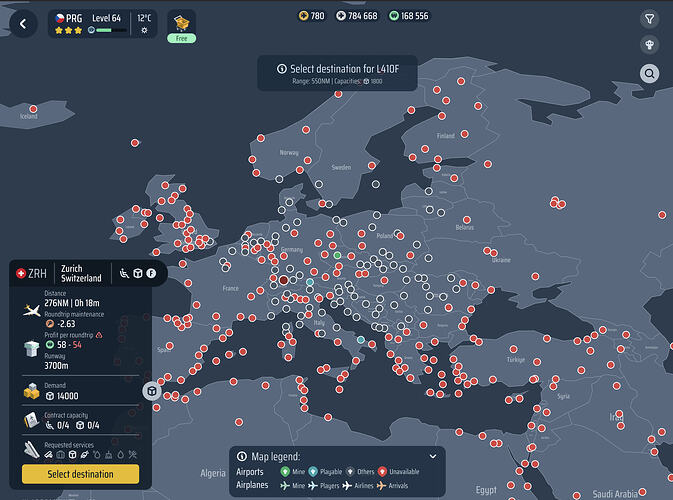Click the Runway 3700m value
673x500 pixels.
coord(56,366)
